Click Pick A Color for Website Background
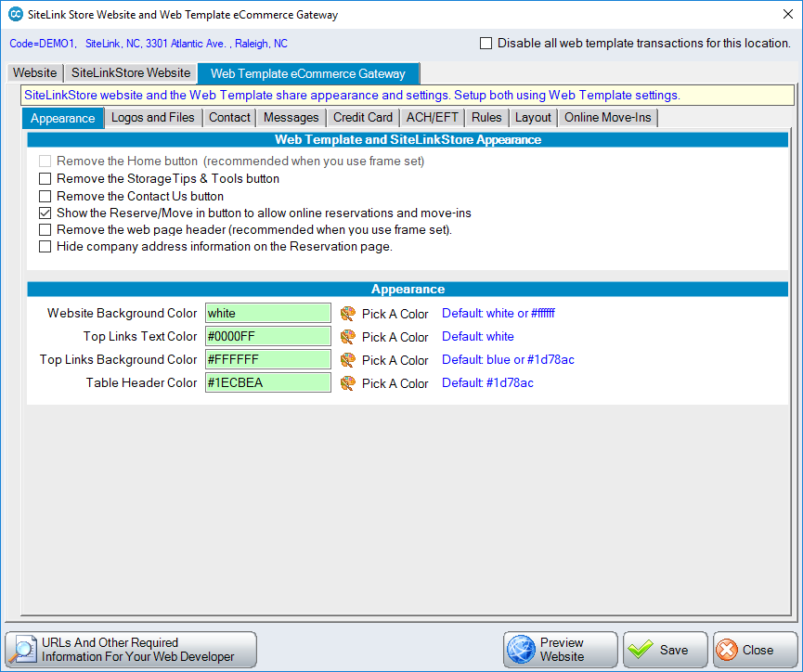Screen dimensions: 803x672 395,314
